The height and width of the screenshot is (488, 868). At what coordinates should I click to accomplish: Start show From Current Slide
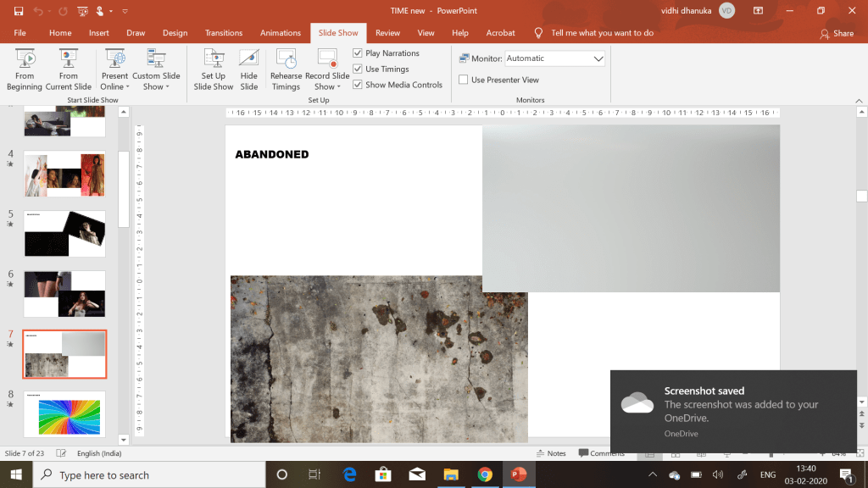tap(69, 69)
